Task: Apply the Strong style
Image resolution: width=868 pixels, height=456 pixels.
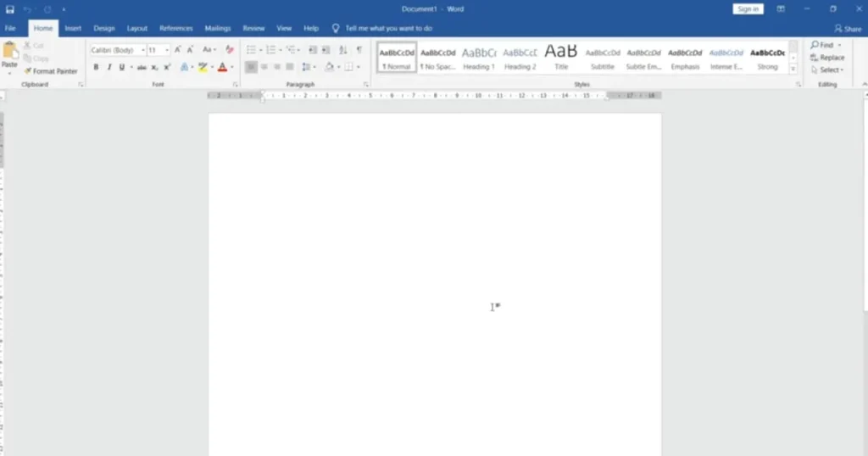Action: [x=767, y=58]
